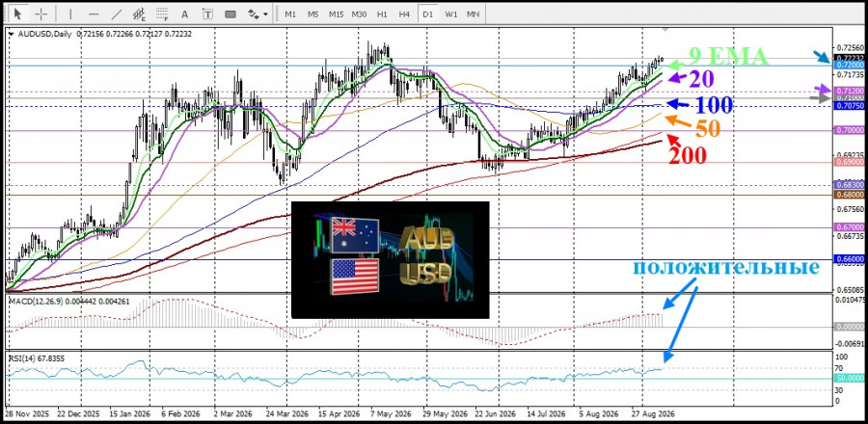Click the RSI scale value 70
Screen dimensions: 868x424
tap(839, 369)
